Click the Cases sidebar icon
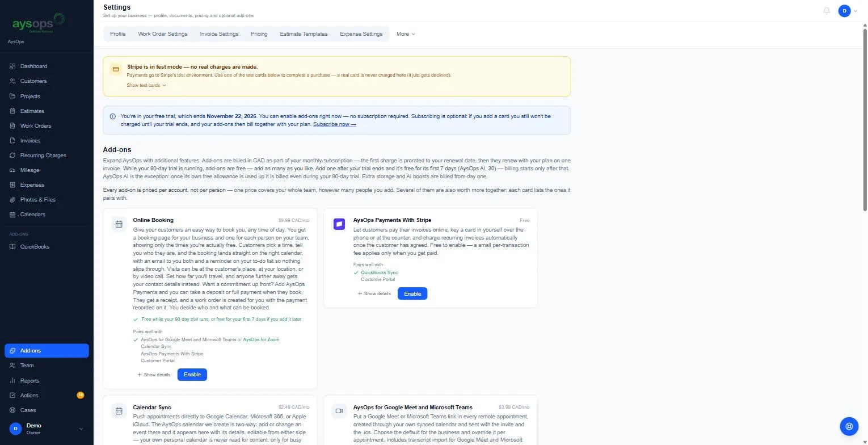868x445 pixels. coord(12,410)
